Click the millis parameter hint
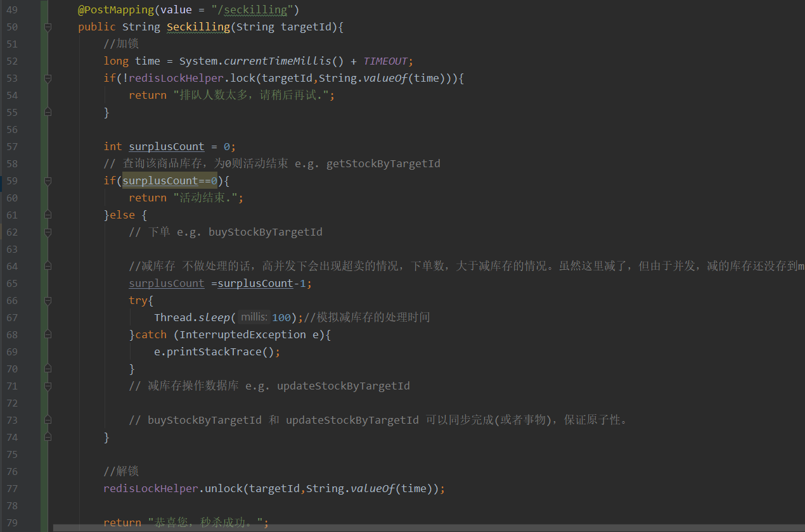 point(254,318)
